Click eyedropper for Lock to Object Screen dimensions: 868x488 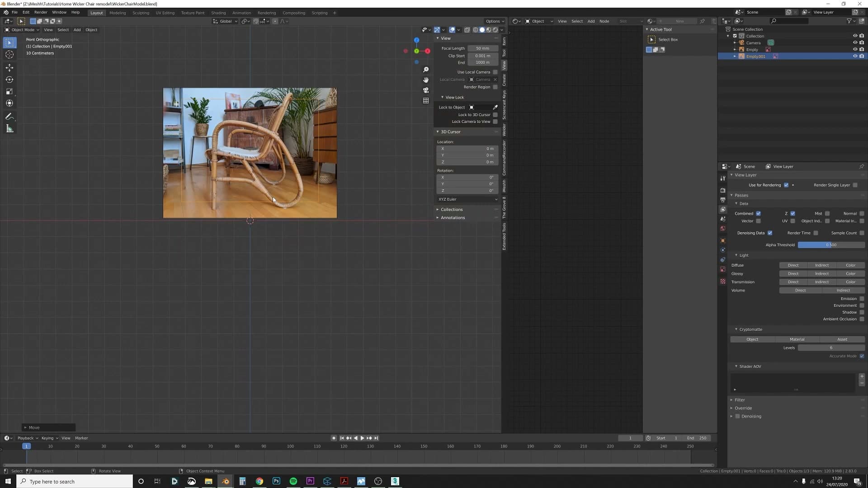pyautogui.click(x=495, y=107)
